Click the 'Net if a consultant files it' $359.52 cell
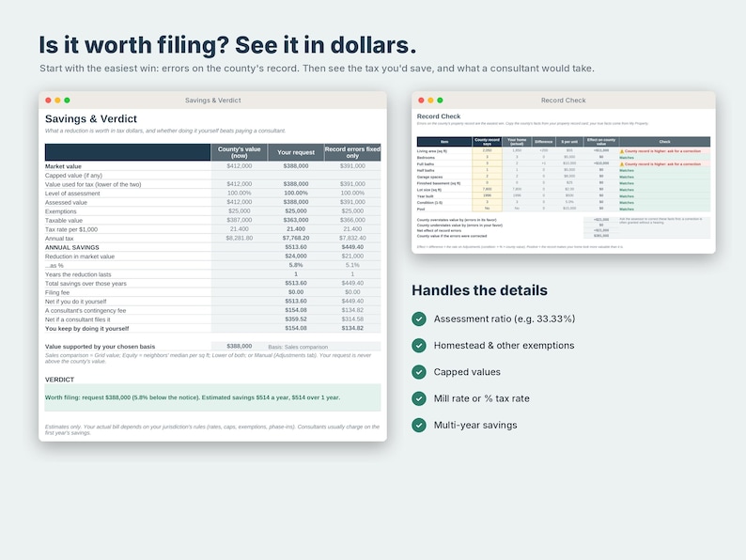This screenshot has height=560, width=746. pos(295,319)
